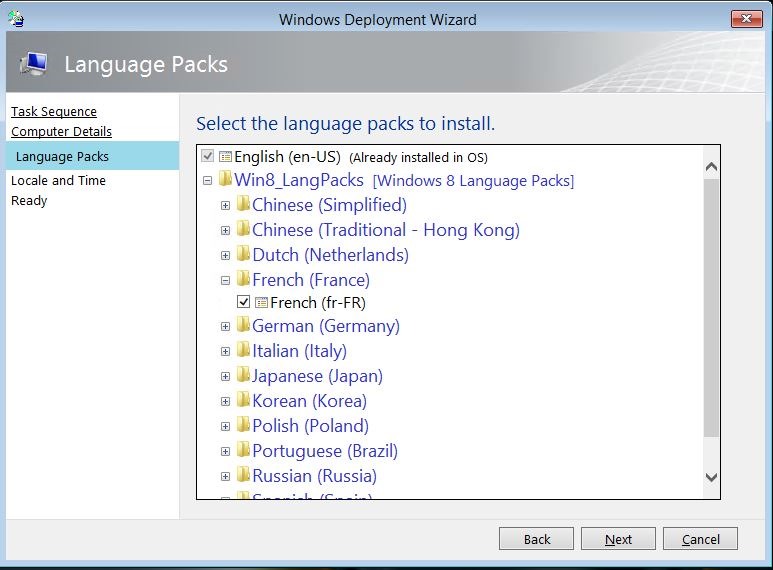The height and width of the screenshot is (570, 773).
Task: Click the "French (France)" folder label
Action: pyautogui.click(x=311, y=280)
